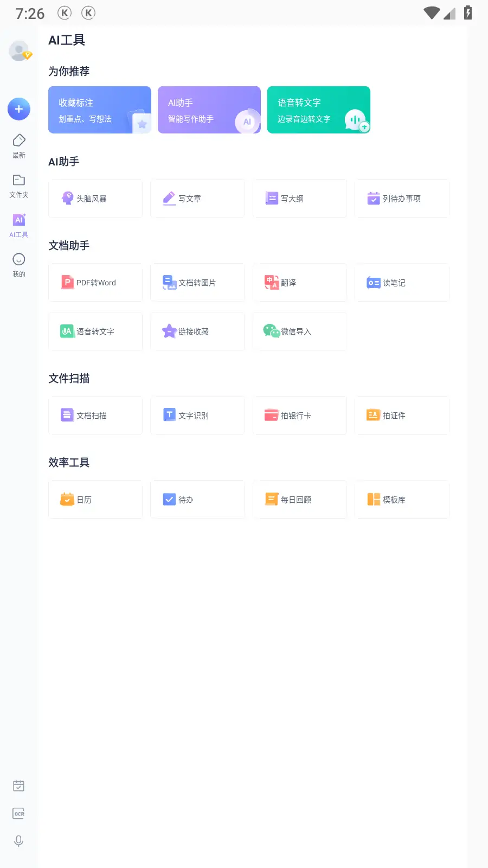Tap the blue plus create button
This screenshot has height=868, width=488.
[19, 109]
